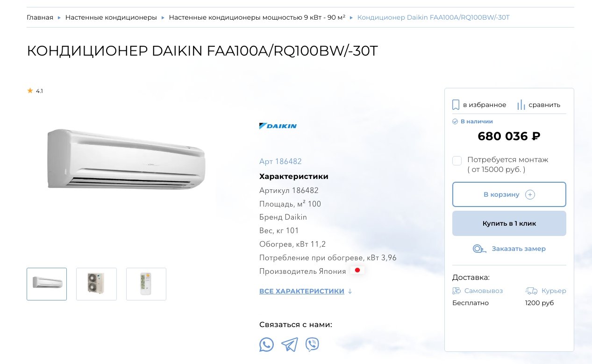Click Самовывоз delivery option
The image size is (592, 364).
point(478,291)
